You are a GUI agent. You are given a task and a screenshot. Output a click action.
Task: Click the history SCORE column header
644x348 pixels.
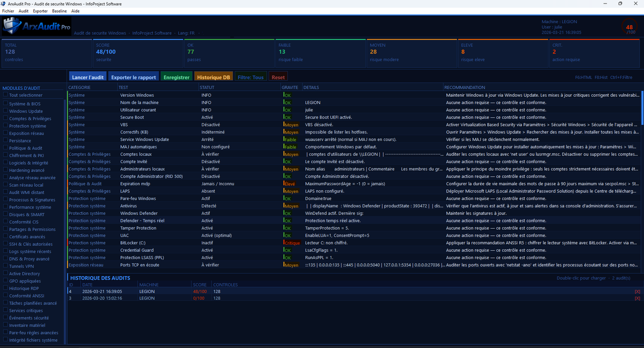201,285
